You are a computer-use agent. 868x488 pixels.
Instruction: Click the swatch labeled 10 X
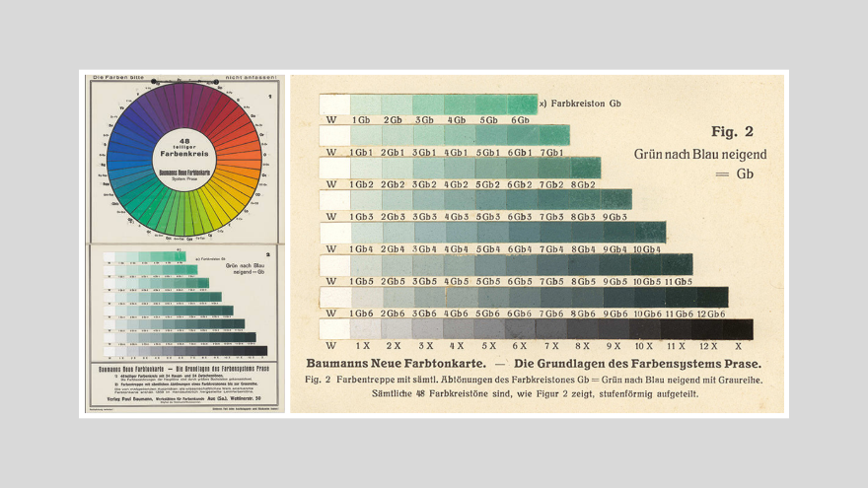coord(644,329)
